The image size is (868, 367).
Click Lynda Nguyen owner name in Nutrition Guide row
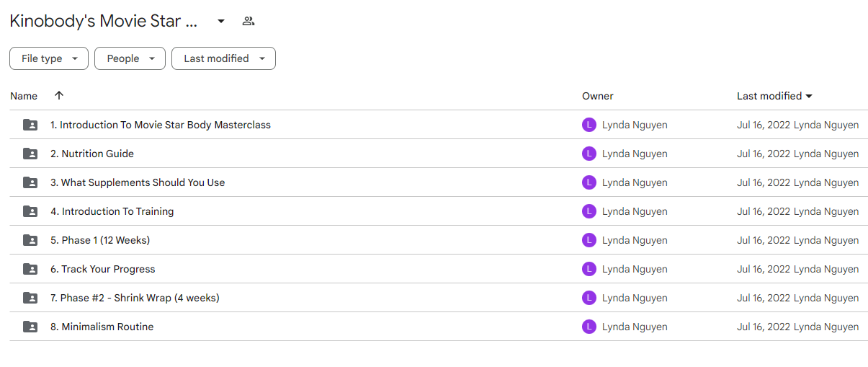tap(635, 154)
